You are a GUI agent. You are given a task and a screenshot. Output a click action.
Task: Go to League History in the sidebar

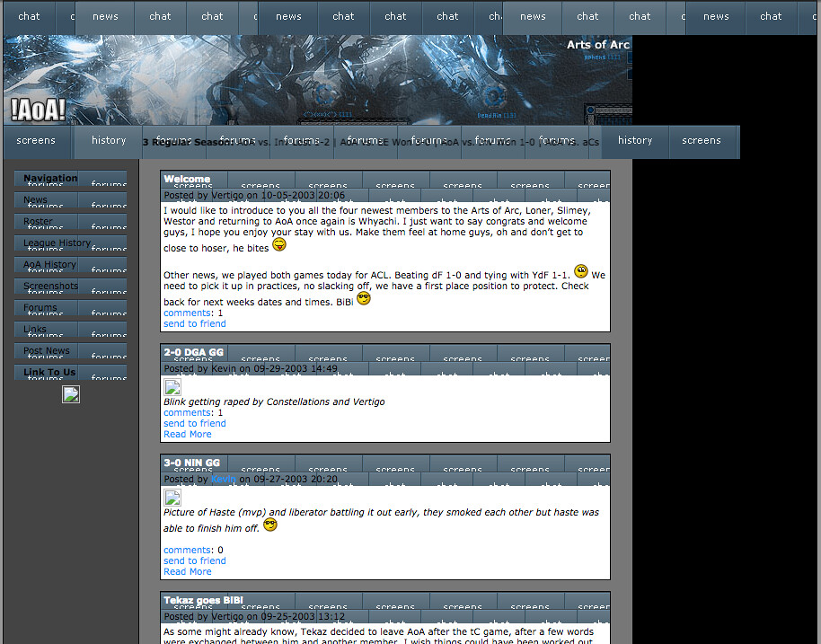[x=57, y=243]
